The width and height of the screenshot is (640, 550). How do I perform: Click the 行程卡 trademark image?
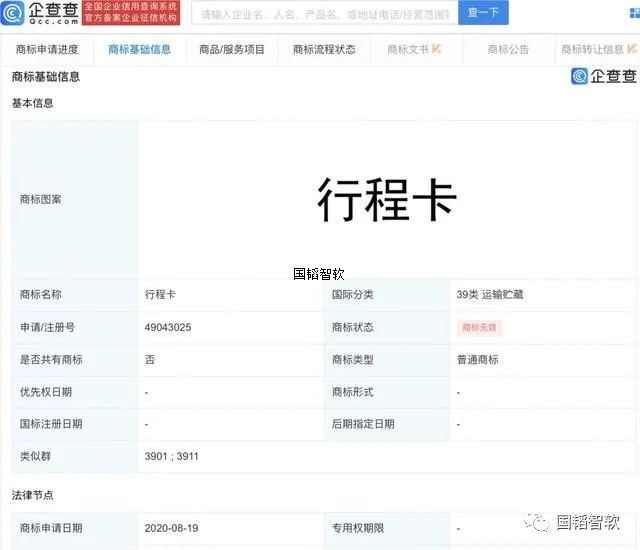[387, 200]
